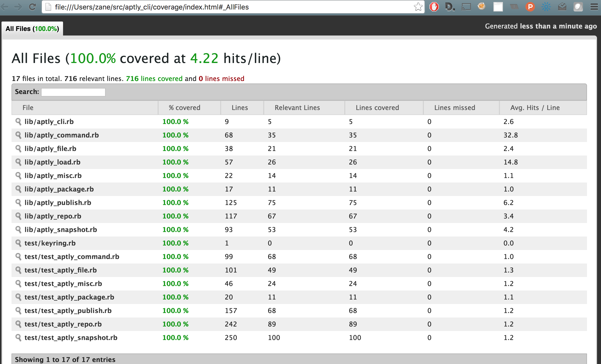Click magnifier icon beside test/test_aptly_command.rb
The height and width of the screenshot is (364, 601).
[x=18, y=257]
